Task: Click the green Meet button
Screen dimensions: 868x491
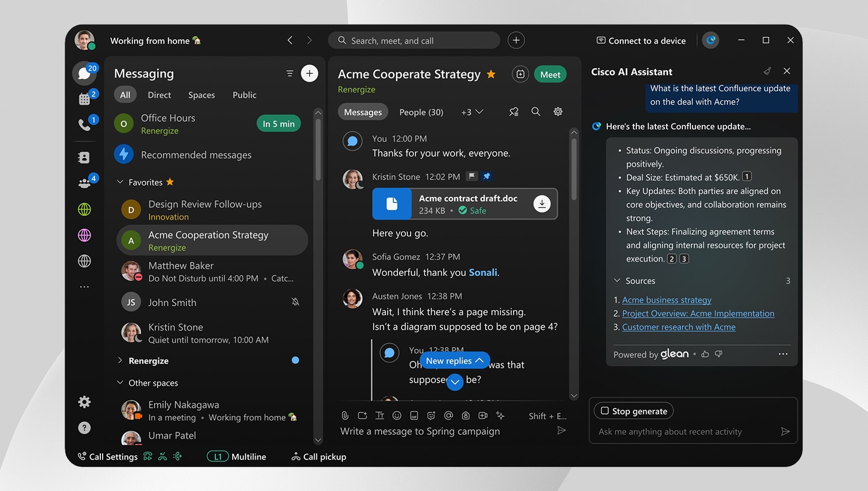Action: coord(550,74)
